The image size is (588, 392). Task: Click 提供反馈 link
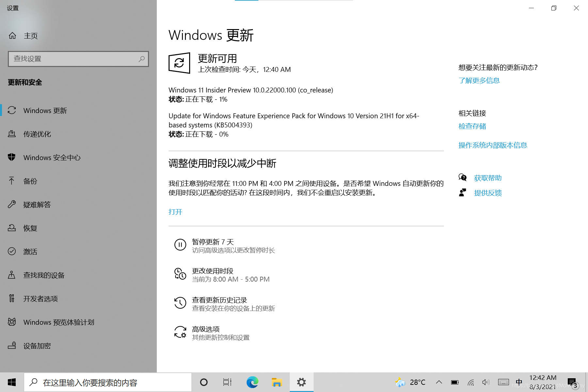click(x=488, y=193)
